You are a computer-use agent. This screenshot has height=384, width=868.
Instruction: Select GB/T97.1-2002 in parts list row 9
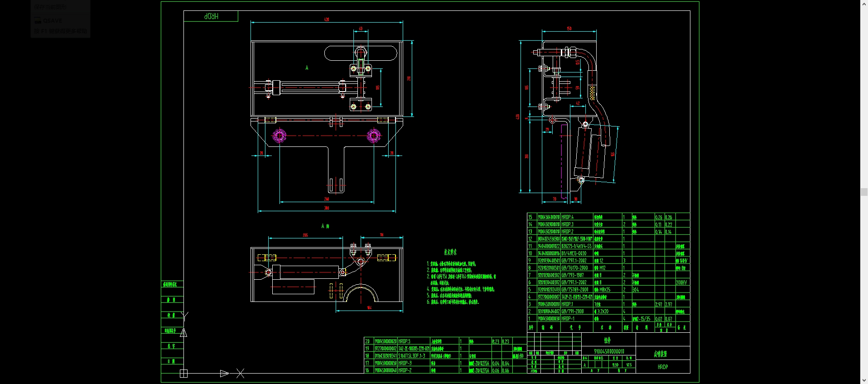pyautogui.click(x=574, y=261)
